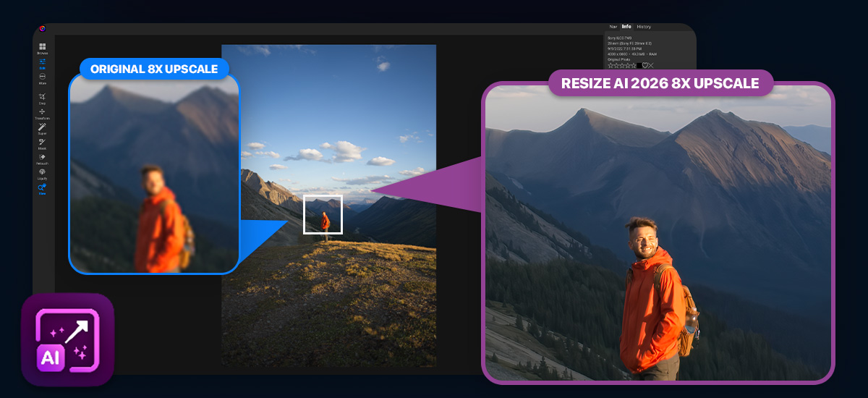This screenshot has width=868, height=398.
Task: Select the Transform tool
Action: [42, 114]
